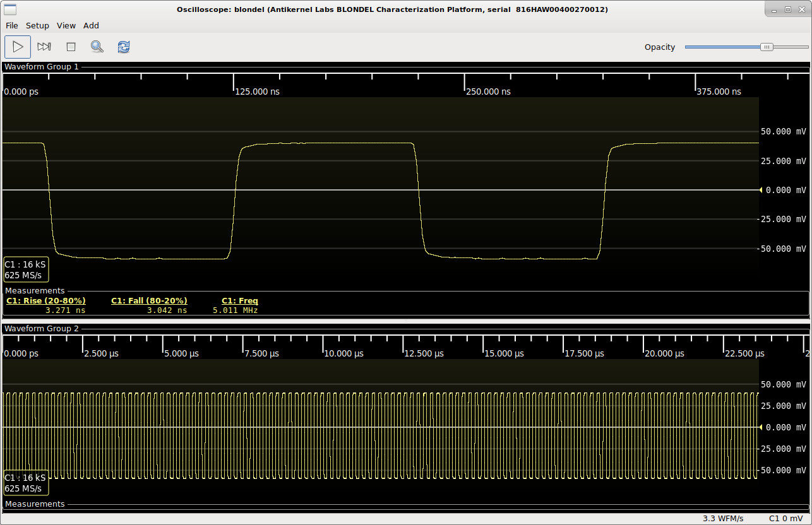The height and width of the screenshot is (525, 812).
Task: Minimize the oscilloscope window
Action: point(775,9)
